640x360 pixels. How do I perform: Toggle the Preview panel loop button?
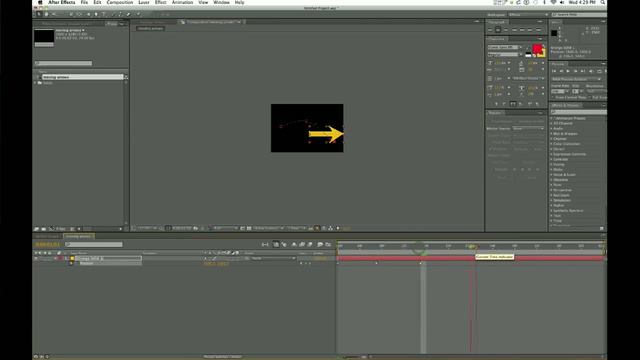coord(599,71)
